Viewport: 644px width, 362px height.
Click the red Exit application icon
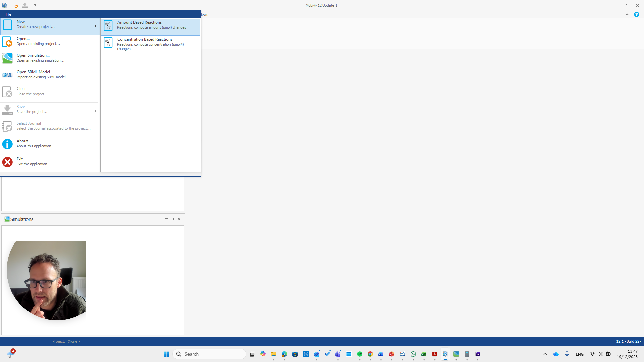point(7,162)
